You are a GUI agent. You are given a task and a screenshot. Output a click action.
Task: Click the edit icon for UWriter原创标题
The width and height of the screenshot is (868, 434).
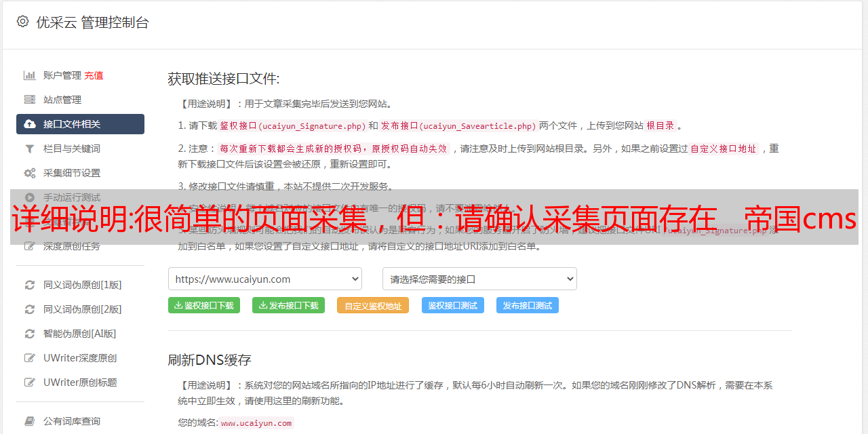click(x=30, y=382)
